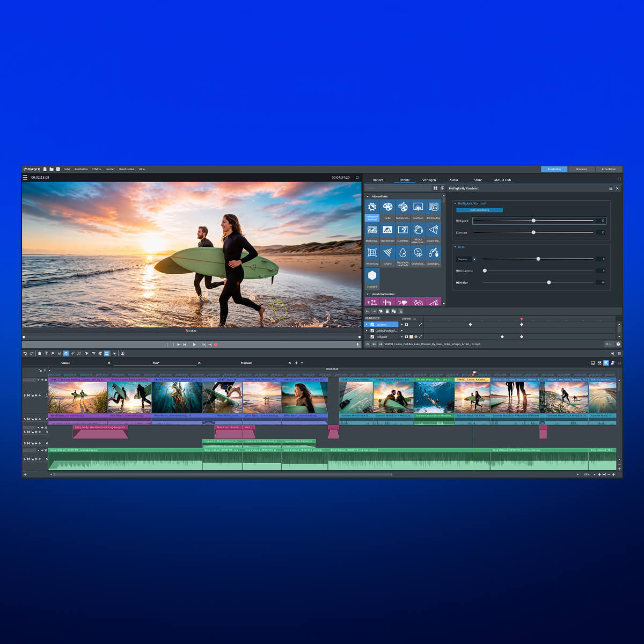Open the Chroma Key effect tile
Screen dimensions: 644x644
pos(434,210)
